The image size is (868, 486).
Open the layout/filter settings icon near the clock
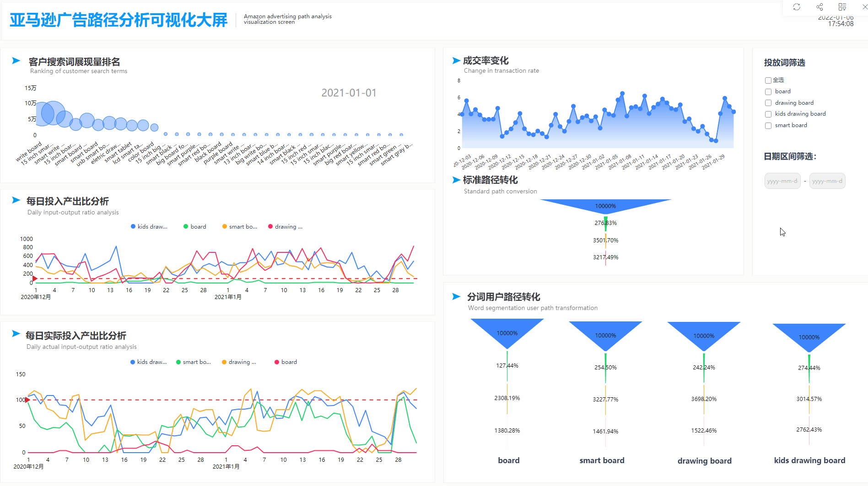(841, 7)
